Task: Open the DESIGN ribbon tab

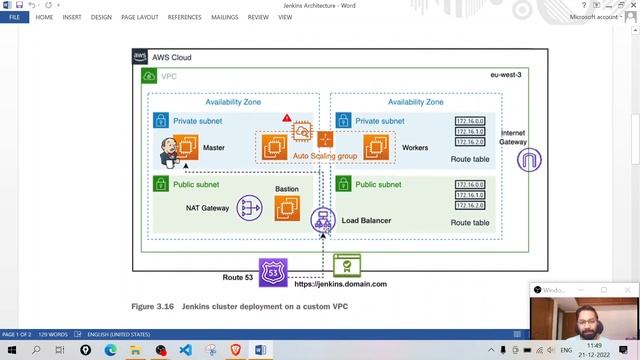Action: [101, 17]
